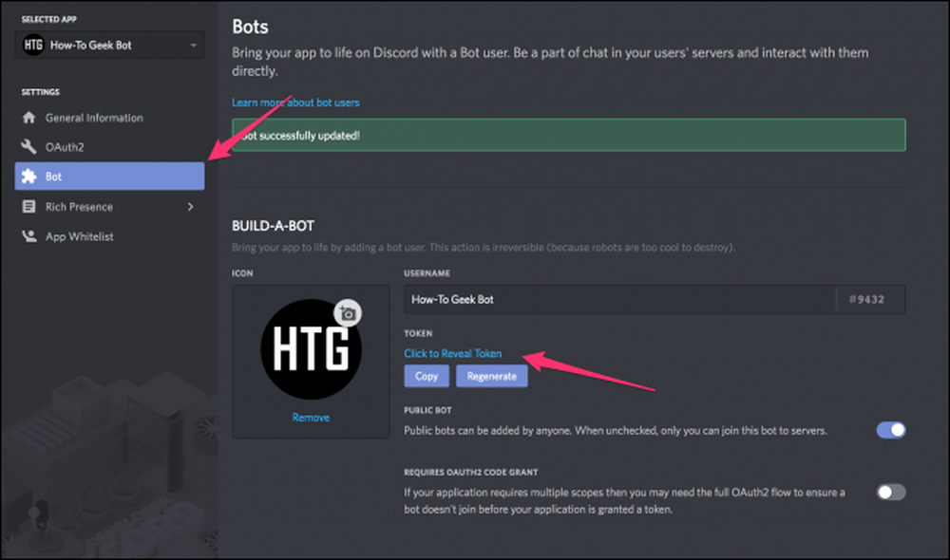Copy the bot token

(x=427, y=376)
